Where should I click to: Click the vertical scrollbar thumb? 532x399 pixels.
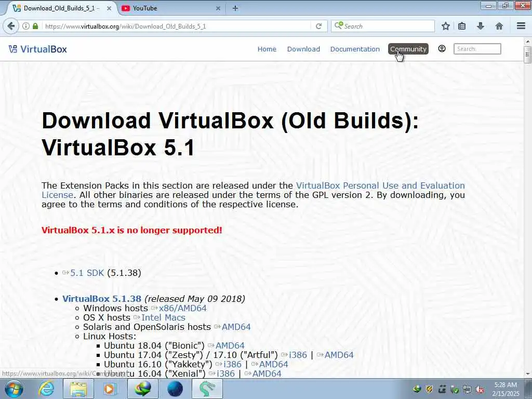(527, 54)
